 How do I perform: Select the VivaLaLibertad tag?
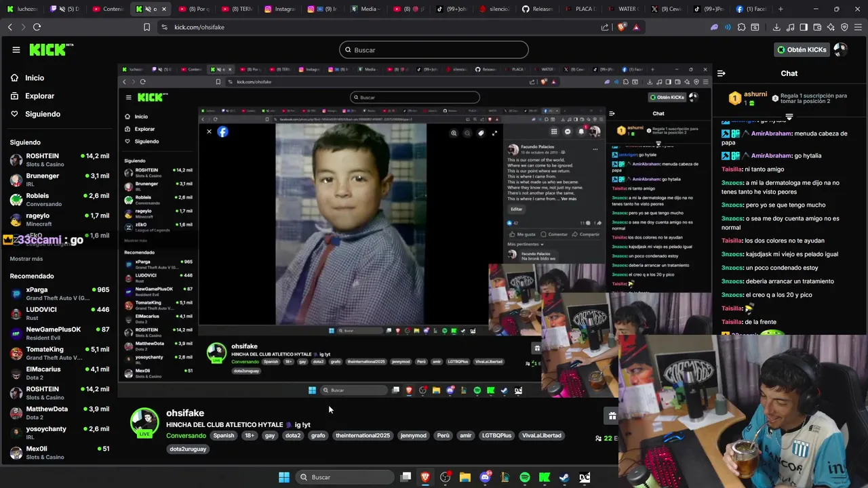(x=542, y=436)
